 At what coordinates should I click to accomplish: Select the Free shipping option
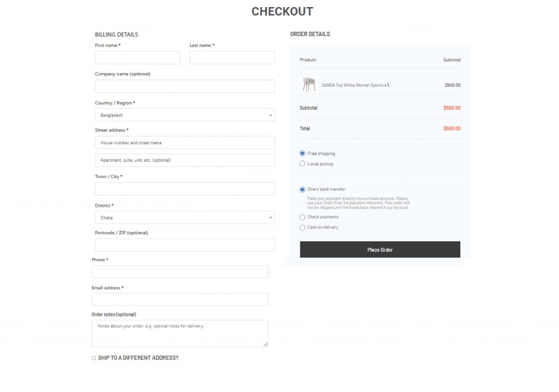point(302,153)
